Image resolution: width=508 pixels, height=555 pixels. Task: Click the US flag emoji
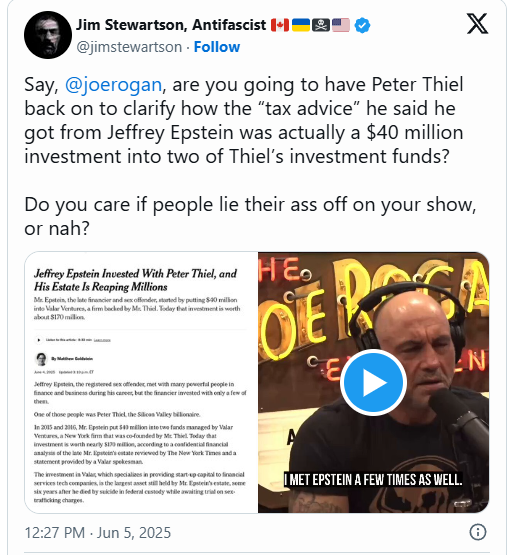pyautogui.click(x=341, y=25)
